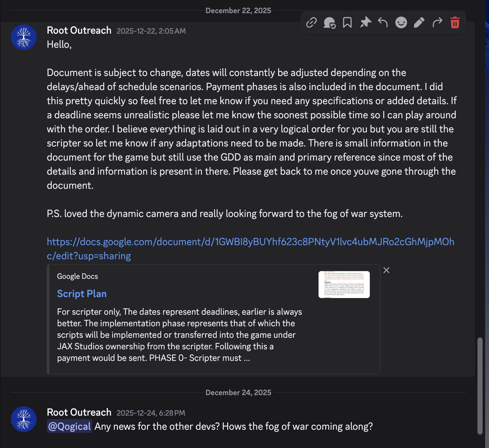Copy the message link using the chain icon
Viewport: 489px width, 448px height.
coord(311,23)
